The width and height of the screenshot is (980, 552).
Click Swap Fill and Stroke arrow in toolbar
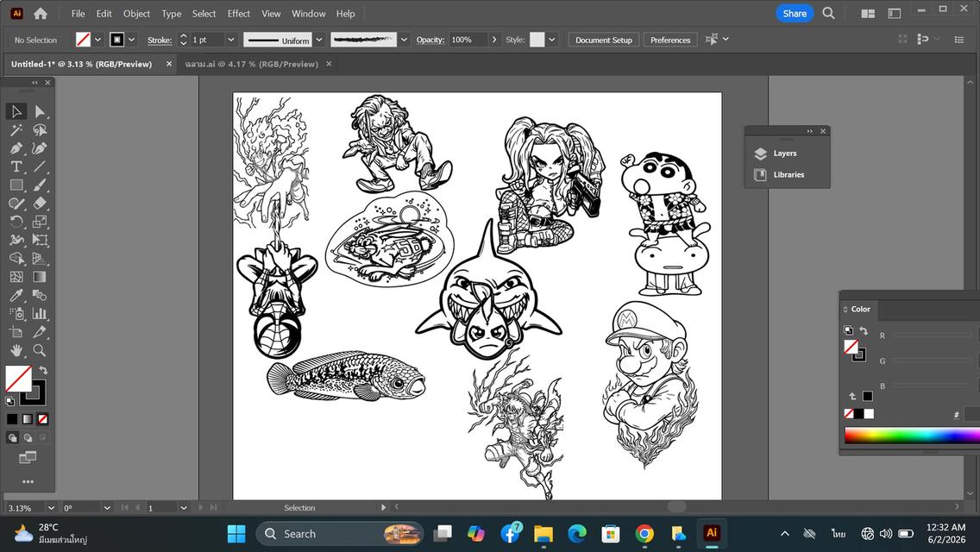44,370
